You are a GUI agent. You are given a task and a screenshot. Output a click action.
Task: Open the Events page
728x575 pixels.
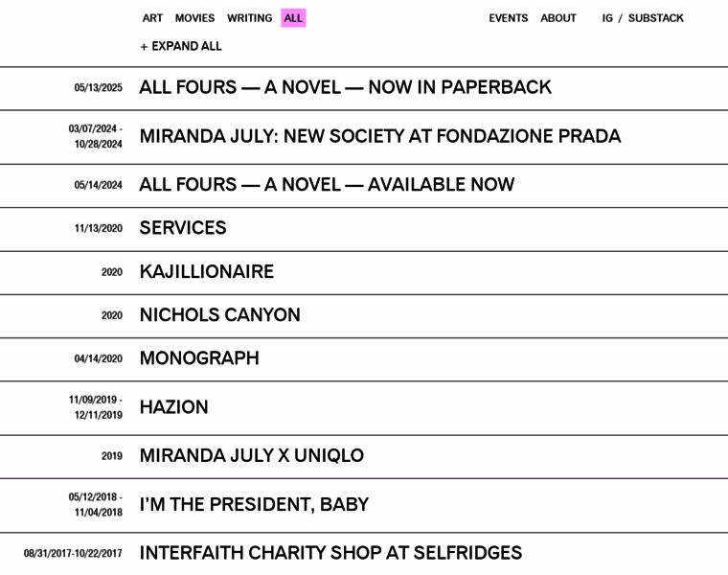(x=508, y=18)
